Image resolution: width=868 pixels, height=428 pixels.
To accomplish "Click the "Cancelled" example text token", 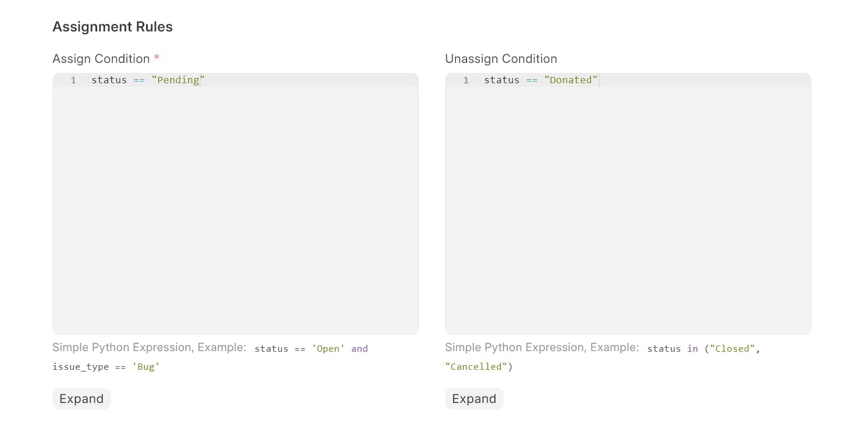I will [x=477, y=366].
